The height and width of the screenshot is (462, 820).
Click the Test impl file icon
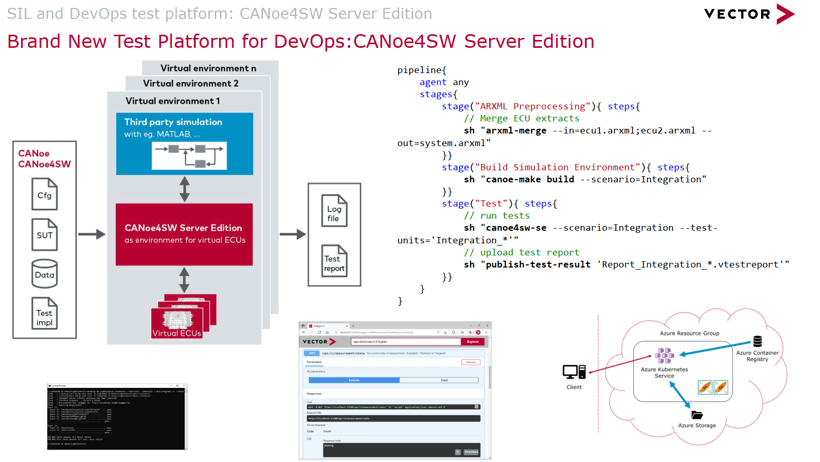point(44,313)
